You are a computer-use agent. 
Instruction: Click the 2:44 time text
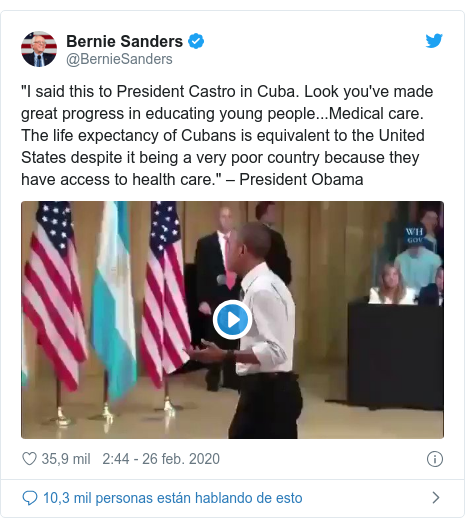click(x=116, y=459)
